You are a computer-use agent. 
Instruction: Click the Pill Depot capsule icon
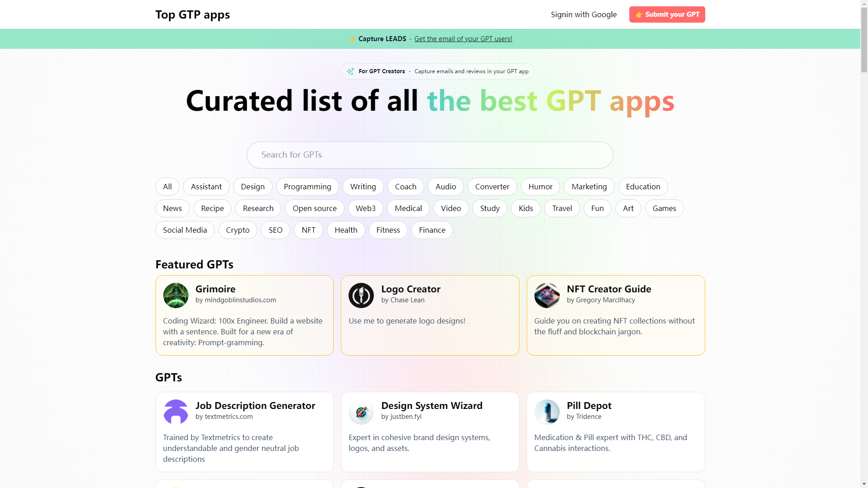click(547, 412)
